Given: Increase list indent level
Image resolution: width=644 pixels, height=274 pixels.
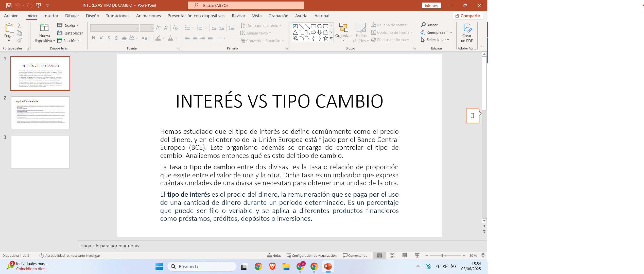Looking at the screenshot, I should (222, 28).
